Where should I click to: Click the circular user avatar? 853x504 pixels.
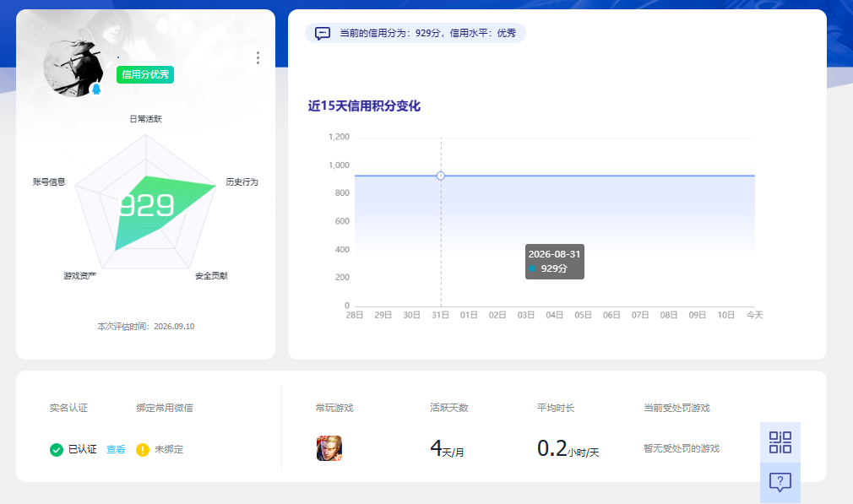pyautogui.click(x=73, y=68)
